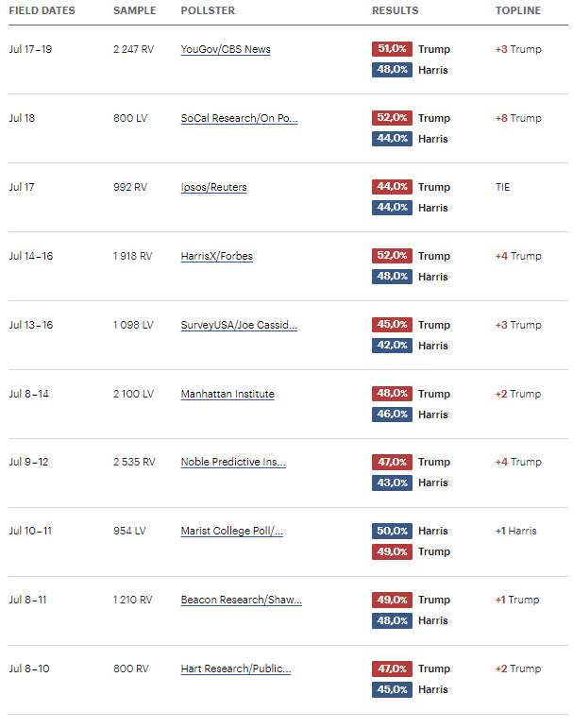Open the Marist College Poll link
This screenshot has height=728, width=573.
232,531
